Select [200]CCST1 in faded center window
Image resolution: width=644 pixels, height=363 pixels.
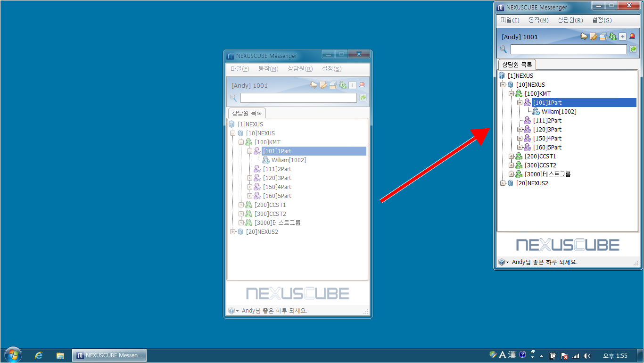pyautogui.click(x=270, y=205)
